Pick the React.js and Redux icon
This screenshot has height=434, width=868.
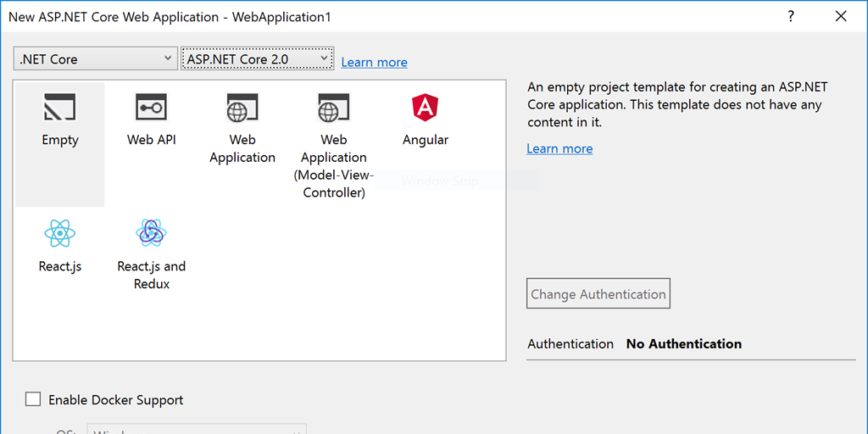pyautogui.click(x=151, y=233)
